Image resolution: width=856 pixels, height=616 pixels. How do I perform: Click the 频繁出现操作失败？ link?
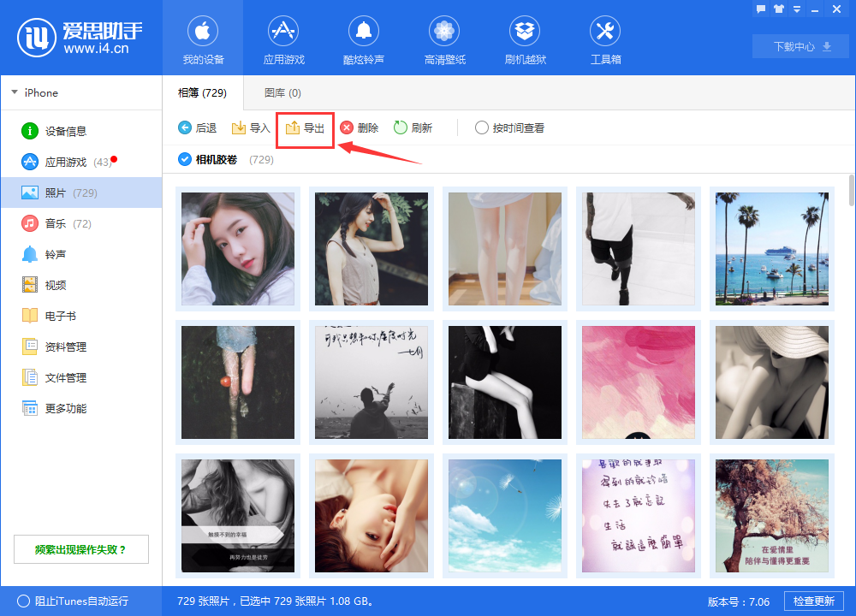click(x=80, y=549)
